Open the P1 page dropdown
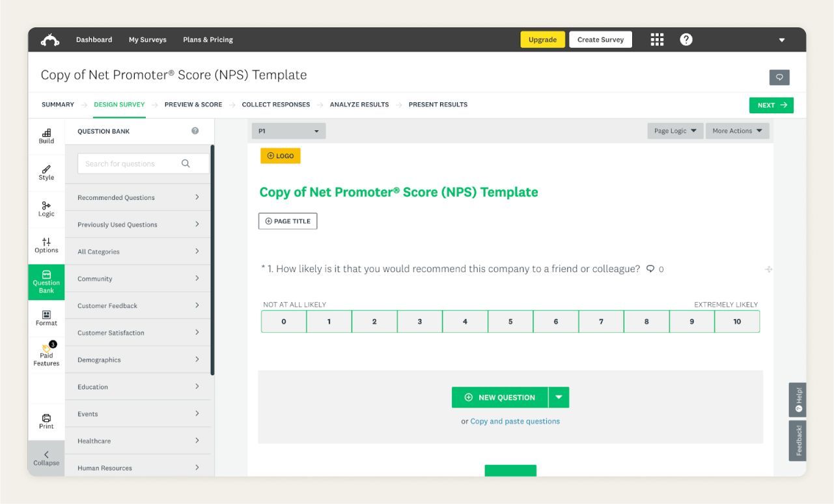The height and width of the screenshot is (504, 834). [288, 131]
